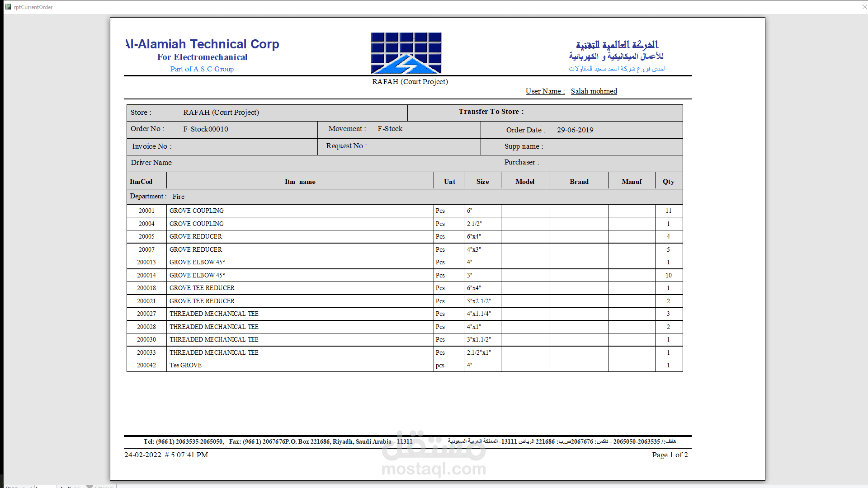
Task: Go to next report page arrow
Action: [x=62, y=487]
